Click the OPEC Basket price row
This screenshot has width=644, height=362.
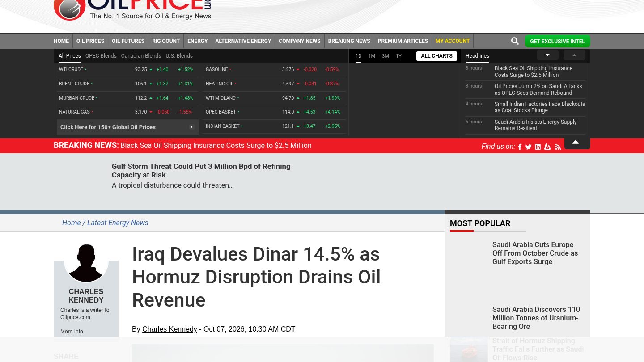click(x=275, y=112)
